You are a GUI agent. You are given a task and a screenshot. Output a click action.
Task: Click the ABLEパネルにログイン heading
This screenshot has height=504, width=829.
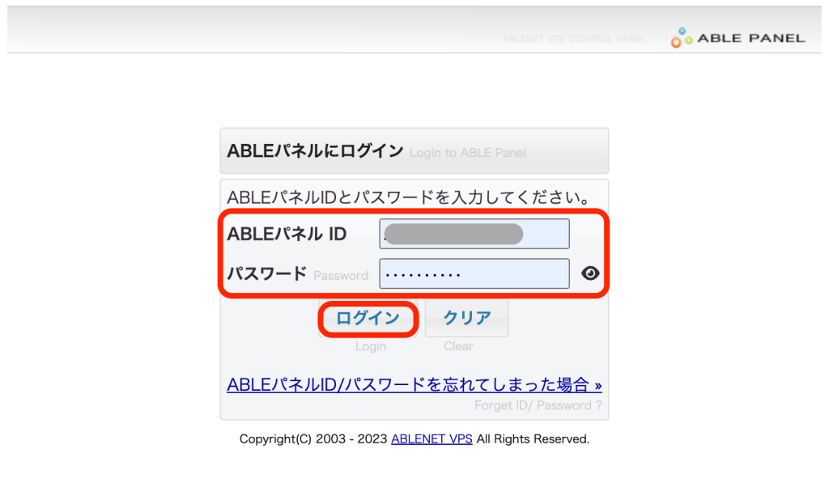(315, 151)
